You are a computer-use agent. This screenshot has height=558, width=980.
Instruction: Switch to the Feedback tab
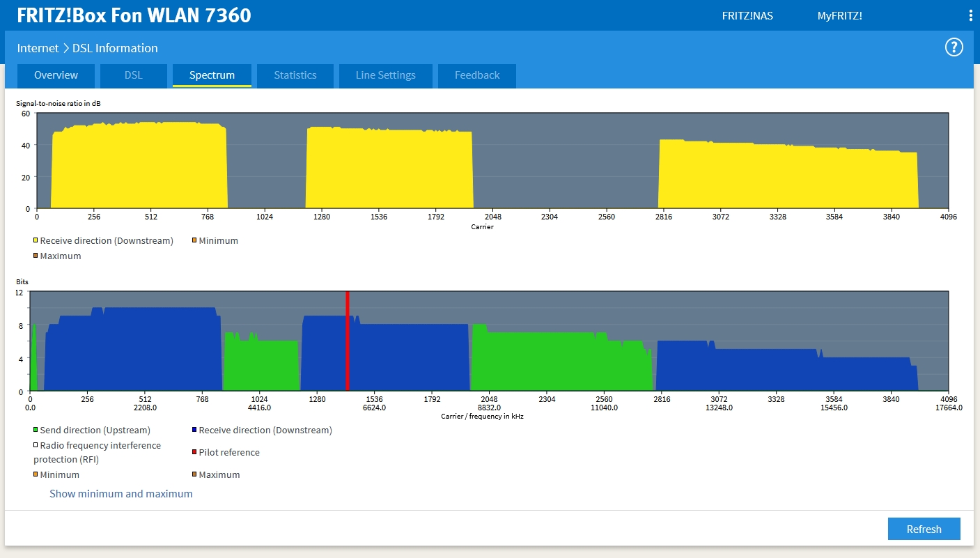(477, 75)
